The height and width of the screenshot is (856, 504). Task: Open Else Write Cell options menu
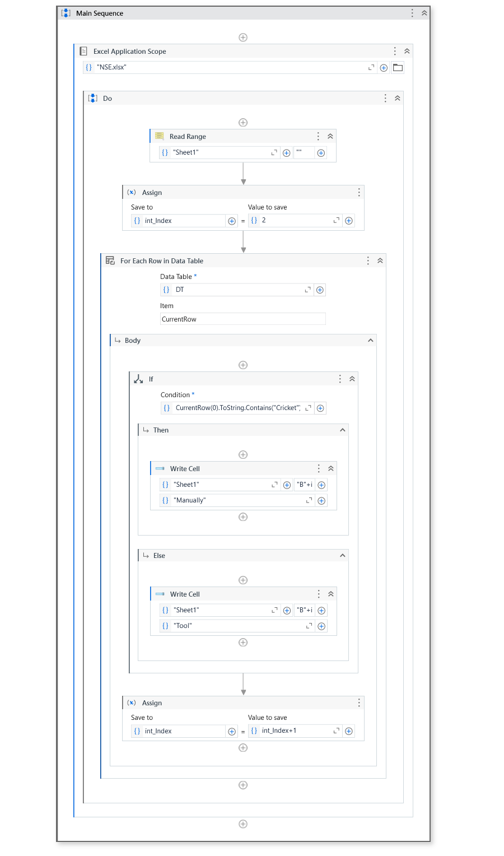319,594
